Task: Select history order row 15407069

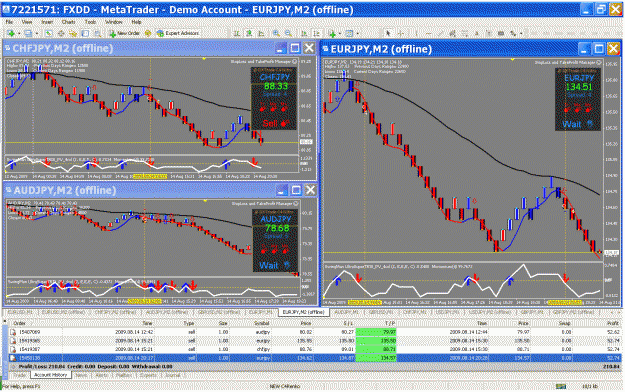Action: pyautogui.click(x=315, y=332)
